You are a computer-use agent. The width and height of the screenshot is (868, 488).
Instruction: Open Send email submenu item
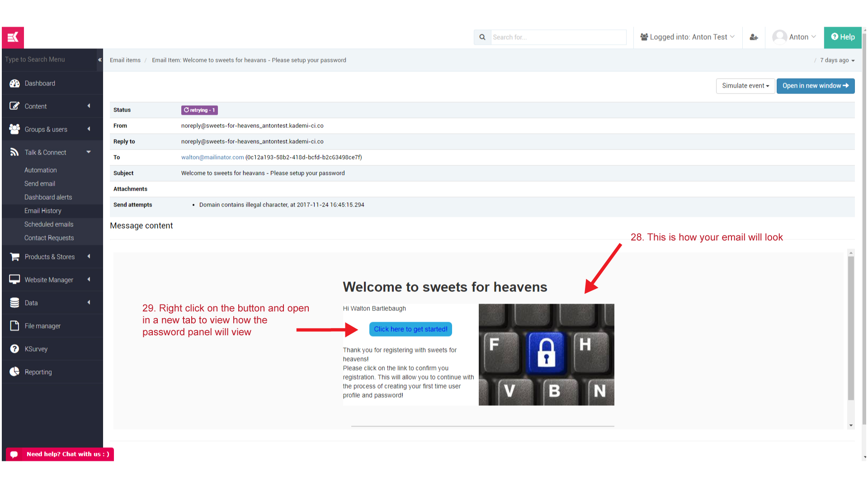tap(40, 183)
